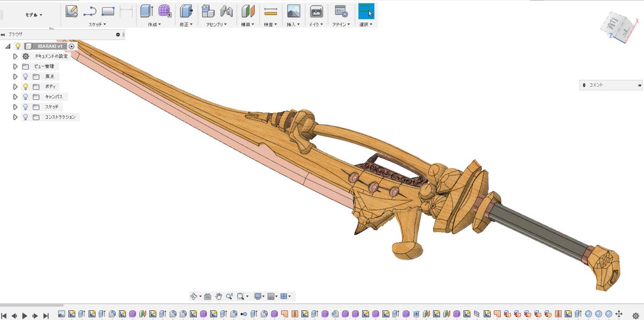Click the Scripts and Add-Ins icon
This screenshot has height=320, width=644.
pos(341,11)
